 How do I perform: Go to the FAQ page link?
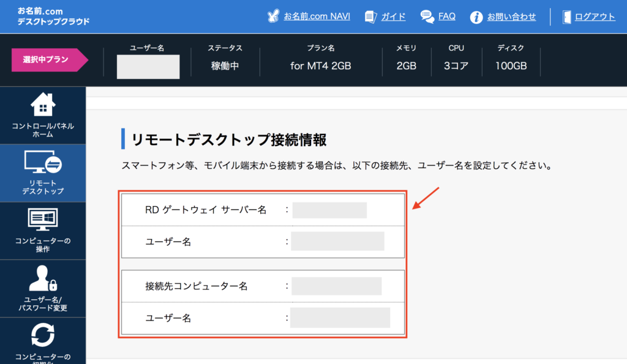pos(446,17)
